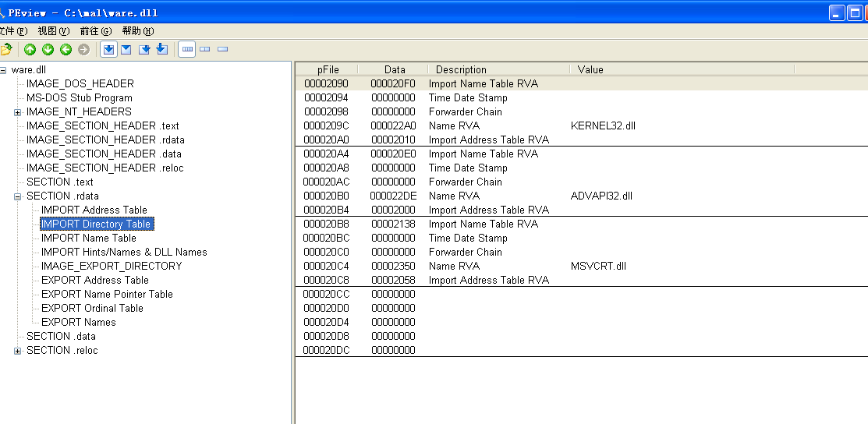Open the 视图(V) menu
Viewport: 868px width, 424px height.
54,31
